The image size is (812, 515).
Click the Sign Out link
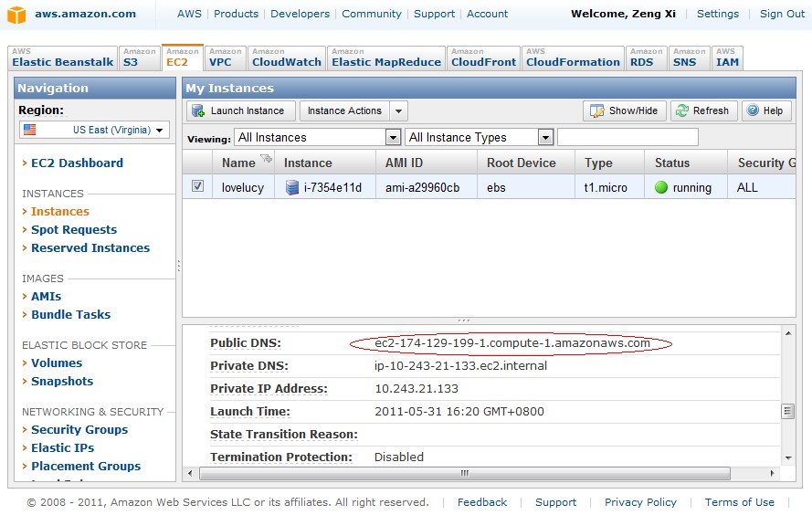coord(782,14)
